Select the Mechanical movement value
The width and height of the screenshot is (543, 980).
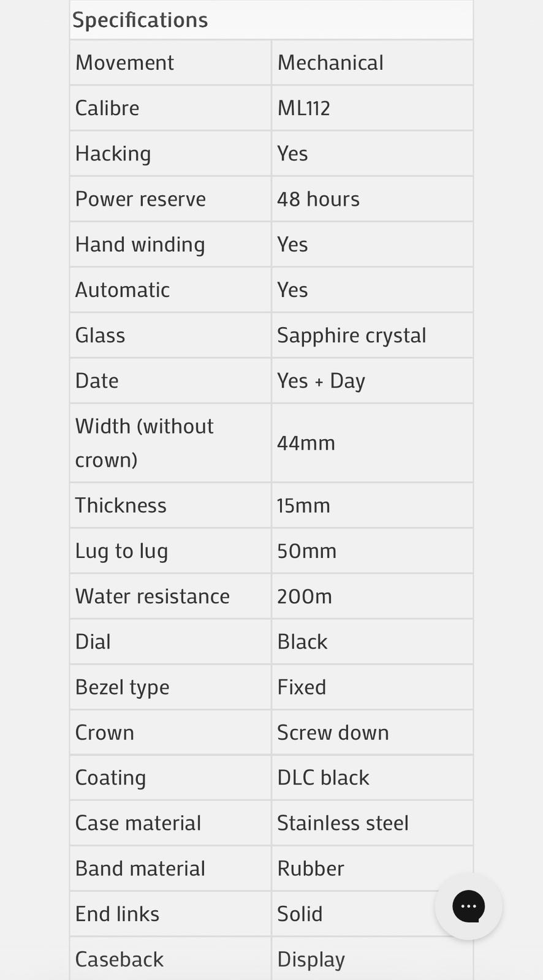tap(330, 62)
